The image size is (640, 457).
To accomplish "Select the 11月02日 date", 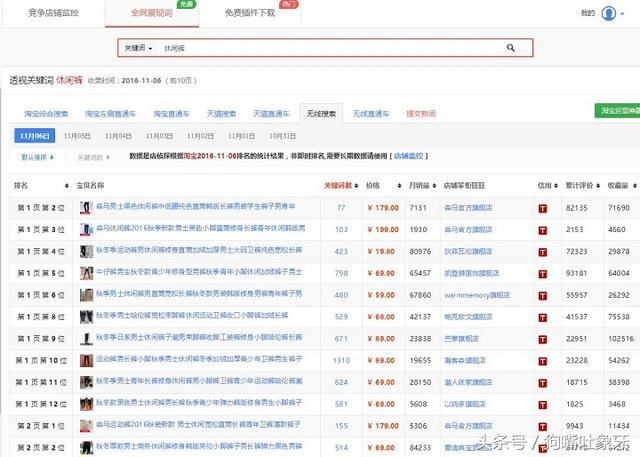I will tap(200, 136).
